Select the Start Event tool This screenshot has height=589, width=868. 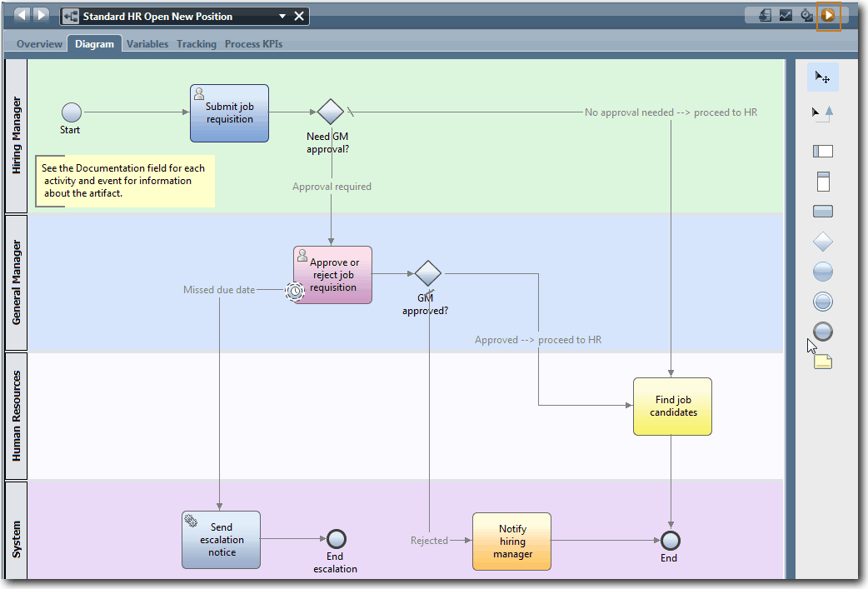tap(822, 271)
